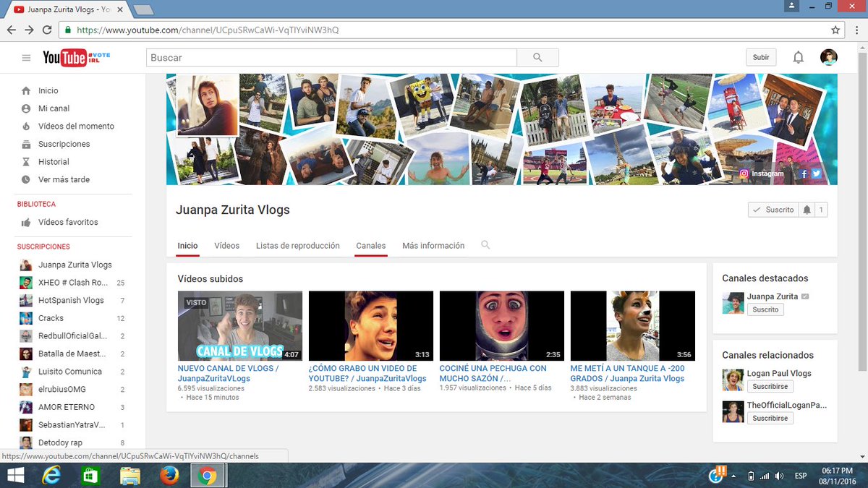Click the Facebook icon on banner
The width and height of the screenshot is (868, 488).
804,174
